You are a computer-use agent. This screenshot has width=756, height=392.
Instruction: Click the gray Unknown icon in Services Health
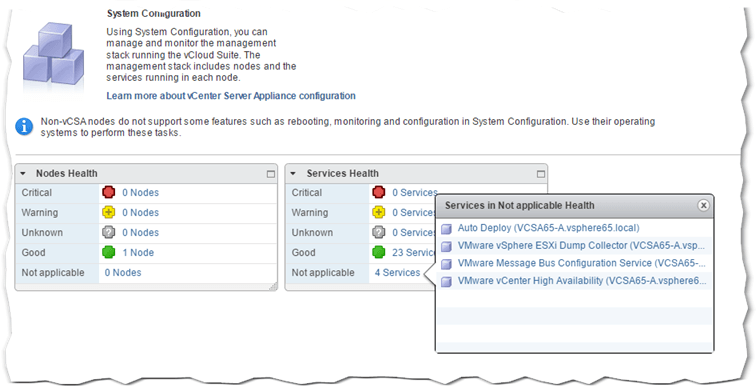(x=378, y=232)
